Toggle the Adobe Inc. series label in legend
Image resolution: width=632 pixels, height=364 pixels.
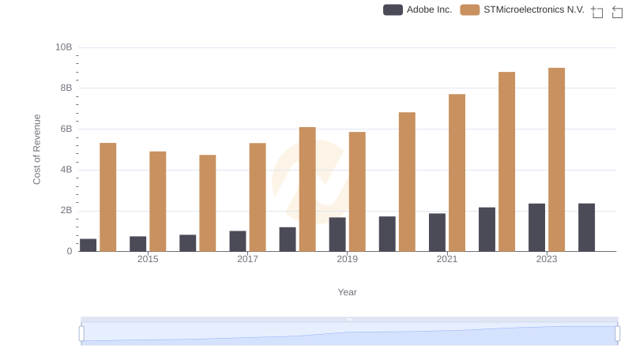429,9
